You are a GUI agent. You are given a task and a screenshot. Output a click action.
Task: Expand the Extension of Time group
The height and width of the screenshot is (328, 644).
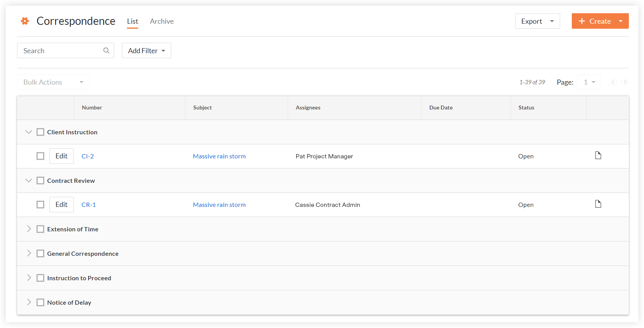click(x=29, y=229)
